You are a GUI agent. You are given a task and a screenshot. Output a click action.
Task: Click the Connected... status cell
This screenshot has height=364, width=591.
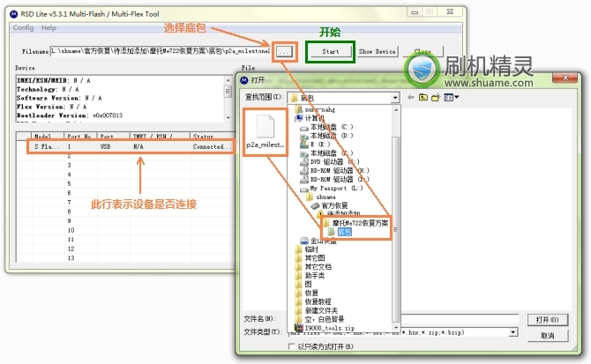[x=213, y=146]
